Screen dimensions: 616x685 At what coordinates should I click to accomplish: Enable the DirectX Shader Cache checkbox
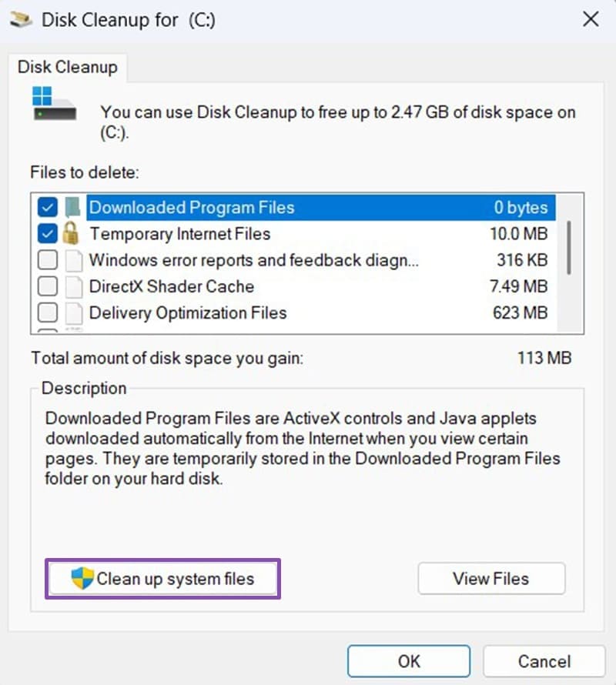coord(48,286)
